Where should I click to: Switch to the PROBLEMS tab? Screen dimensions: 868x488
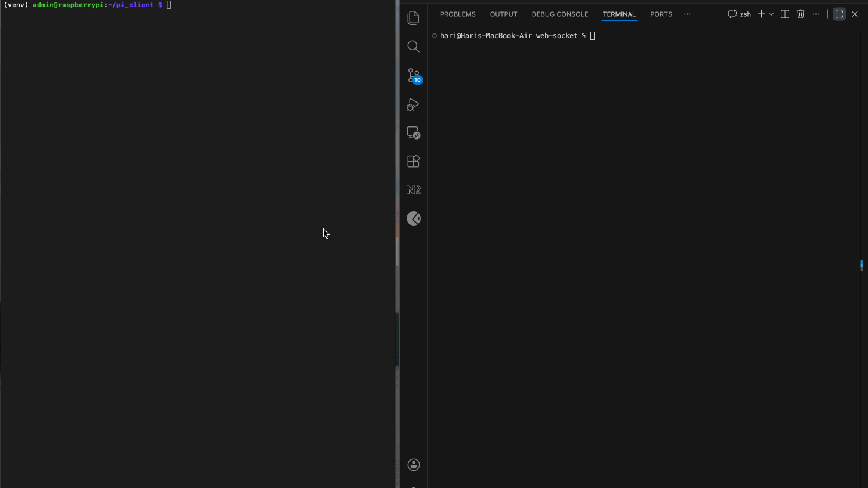click(458, 14)
